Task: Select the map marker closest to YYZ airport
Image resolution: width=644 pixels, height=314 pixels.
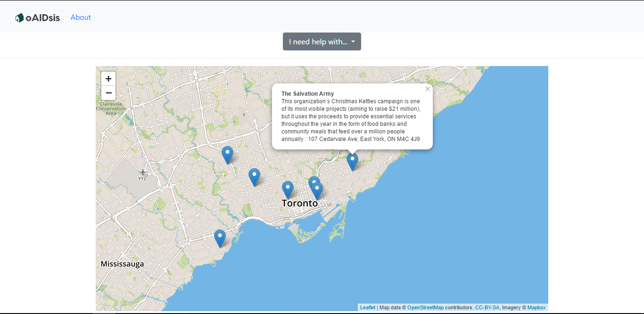Action: pos(227,155)
